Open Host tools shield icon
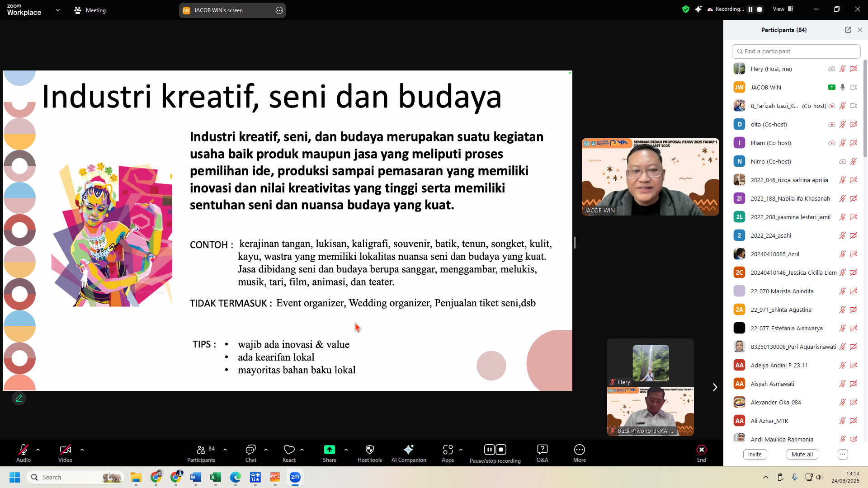Screen dimensions: 868x488 coord(369,450)
